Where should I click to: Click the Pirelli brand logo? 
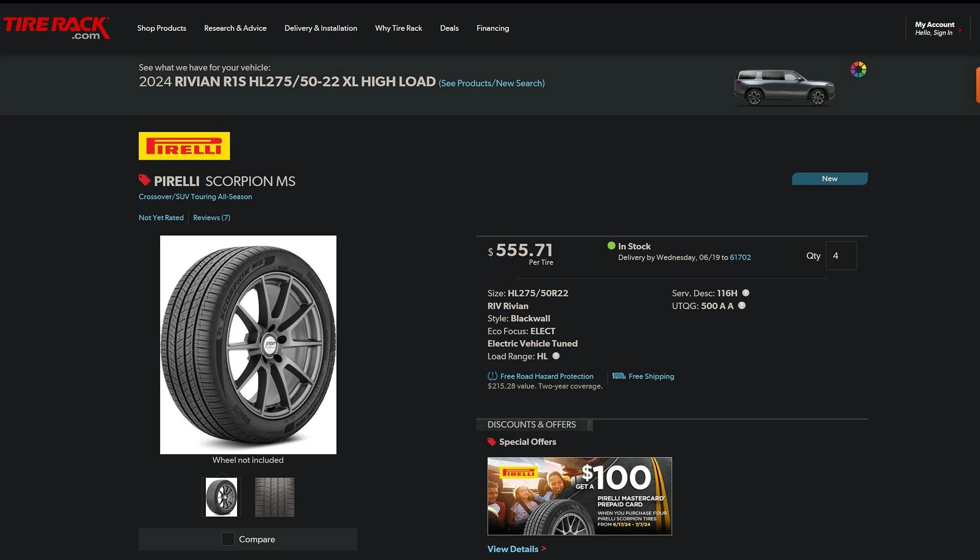coord(184,146)
